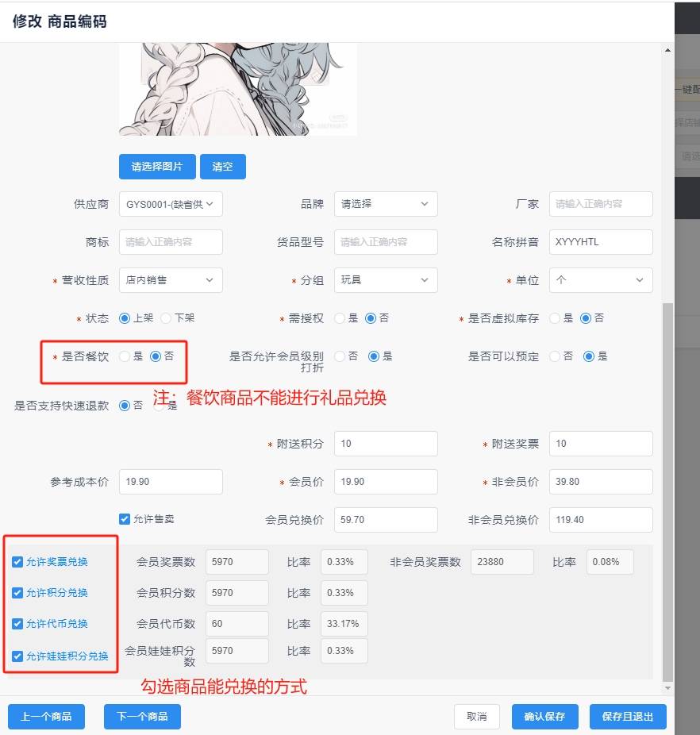Click the 非会员奖票数 input field

[x=502, y=561]
